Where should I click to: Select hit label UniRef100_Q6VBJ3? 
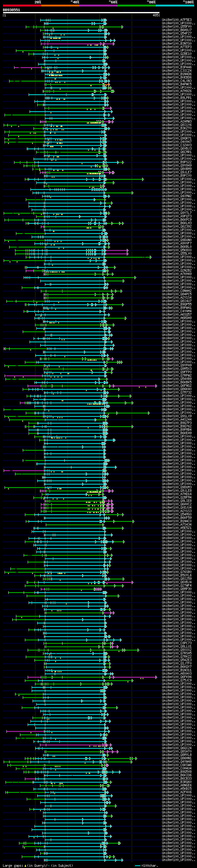click(x=177, y=149)
